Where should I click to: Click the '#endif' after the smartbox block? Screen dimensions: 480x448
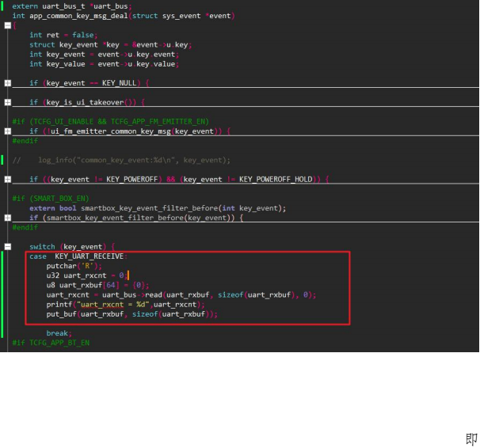(x=25, y=227)
